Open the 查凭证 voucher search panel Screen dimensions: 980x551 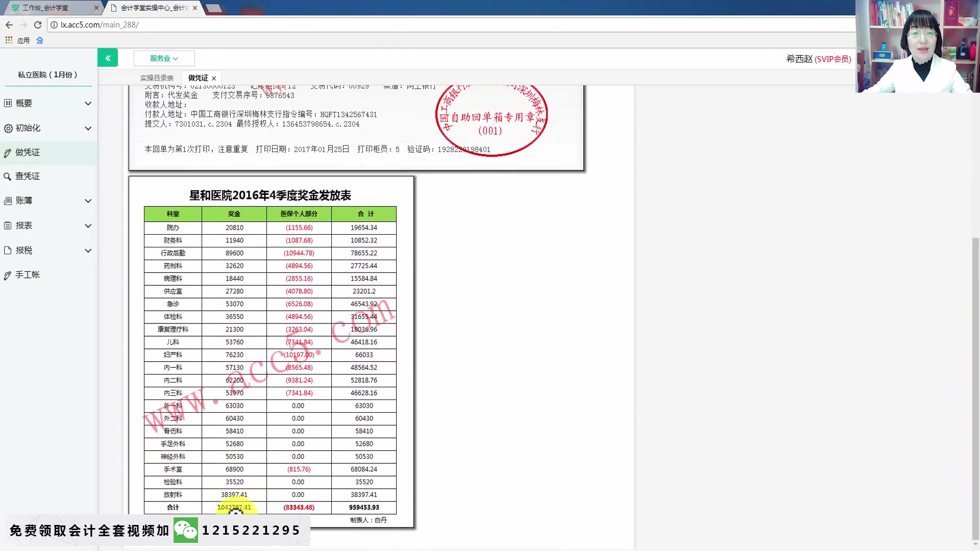click(x=28, y=176)
